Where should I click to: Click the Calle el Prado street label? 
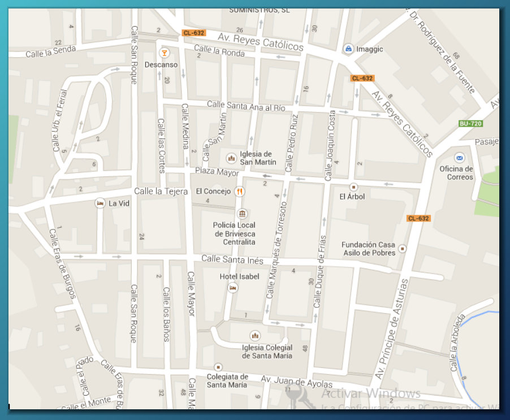[x=85, y=376]
